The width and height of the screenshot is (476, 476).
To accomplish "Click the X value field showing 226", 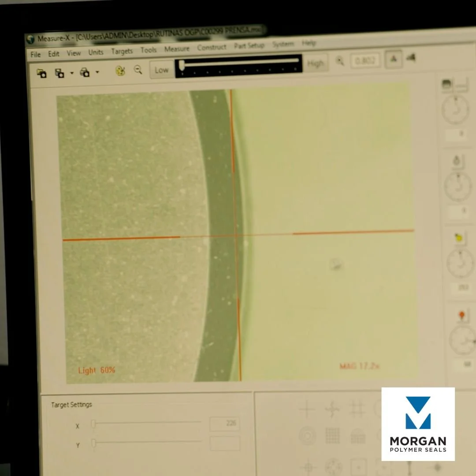I will [x=225, y=424].
